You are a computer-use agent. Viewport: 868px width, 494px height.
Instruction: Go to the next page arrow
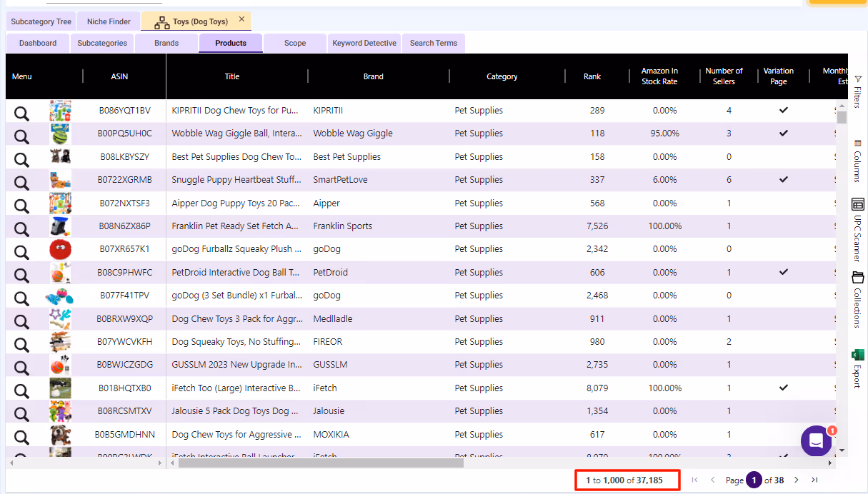(797, 480)
